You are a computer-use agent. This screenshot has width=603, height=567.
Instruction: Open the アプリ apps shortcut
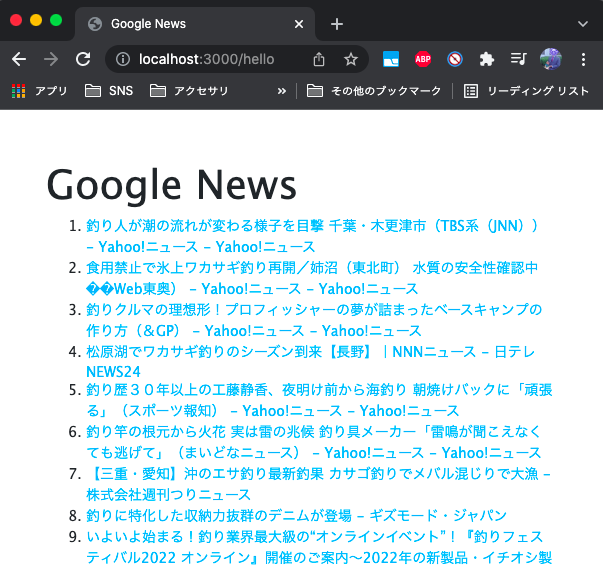[x=39, y=91]
